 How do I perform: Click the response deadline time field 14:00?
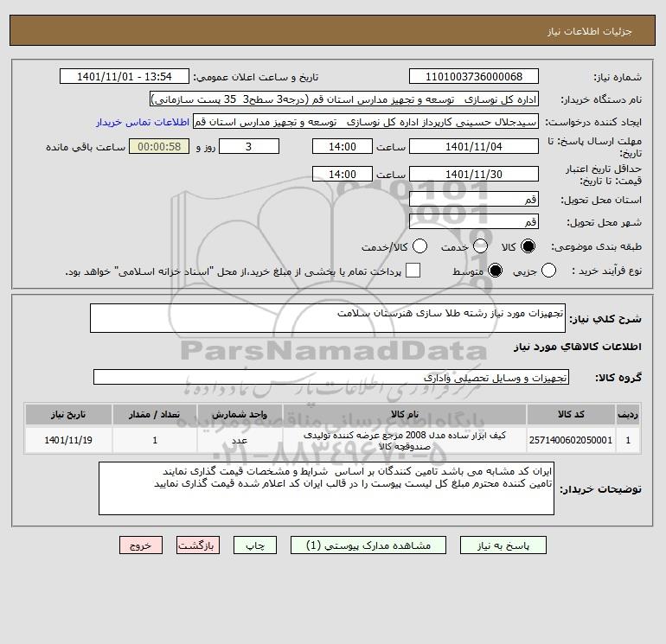[343, 146]
